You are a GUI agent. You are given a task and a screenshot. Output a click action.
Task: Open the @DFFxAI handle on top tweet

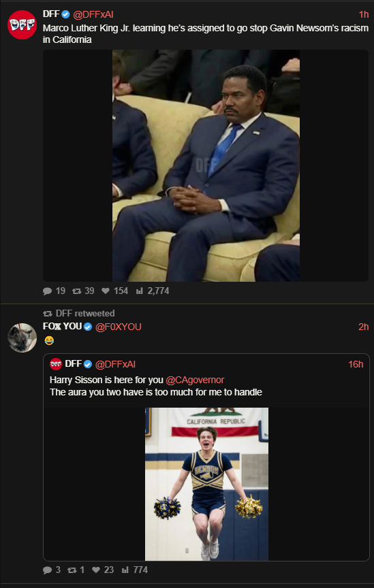(93, 14)
